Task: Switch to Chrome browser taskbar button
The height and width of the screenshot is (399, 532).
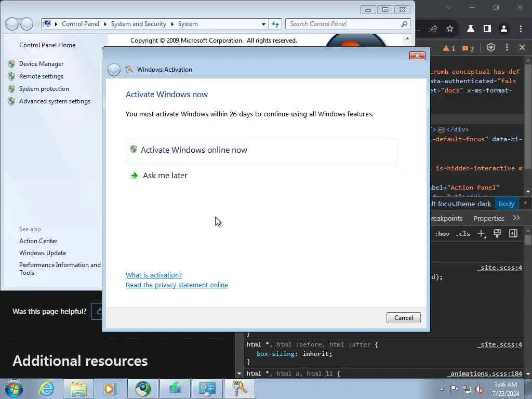Action: coord(143,389)
